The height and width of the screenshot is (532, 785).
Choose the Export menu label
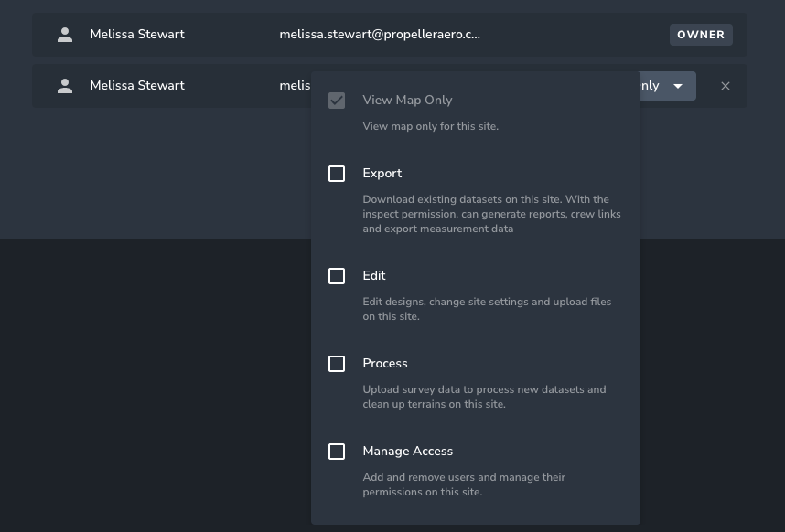pyautogui.click(x=382, y=174)
